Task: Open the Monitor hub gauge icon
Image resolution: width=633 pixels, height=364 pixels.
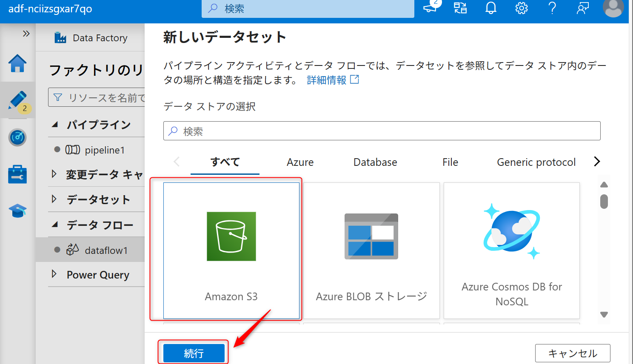Action: pyautogui.click(x=17, y=137)
